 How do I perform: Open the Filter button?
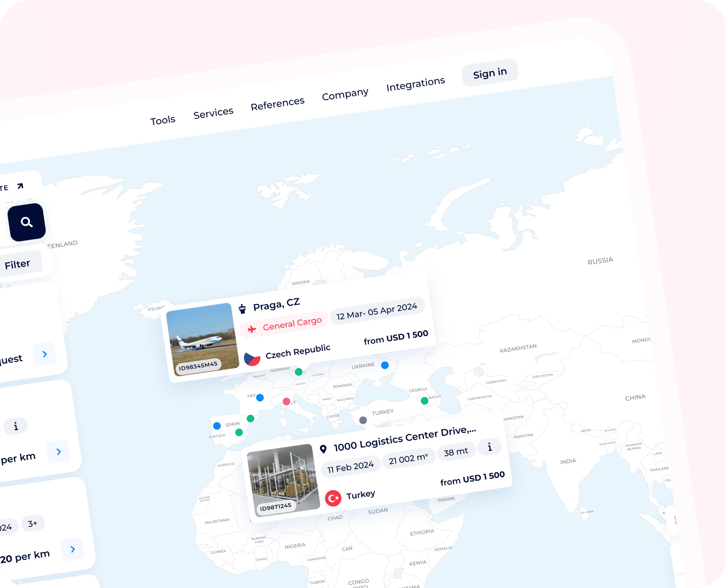(x=18, y=264)
